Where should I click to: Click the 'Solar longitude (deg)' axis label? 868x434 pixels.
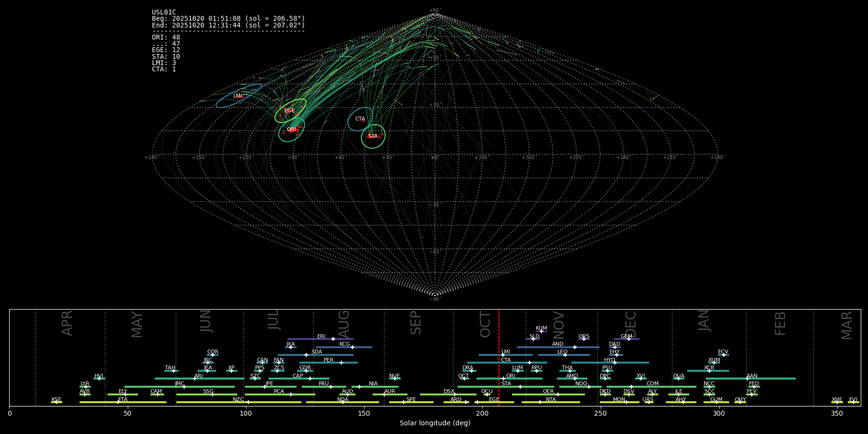click(x=435, y=423)
